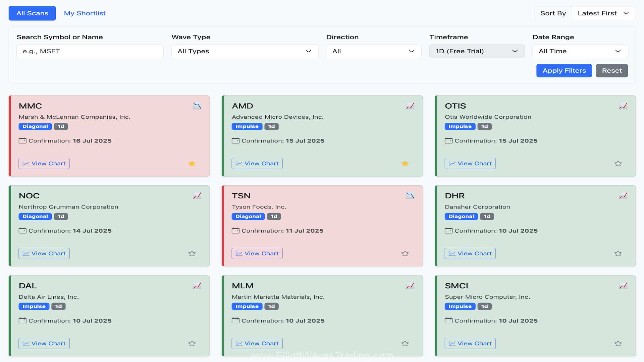Click the TSN downtrend chart icon
Image resolution: width=644 pixels, height=362 pixels.
[410, 196]
